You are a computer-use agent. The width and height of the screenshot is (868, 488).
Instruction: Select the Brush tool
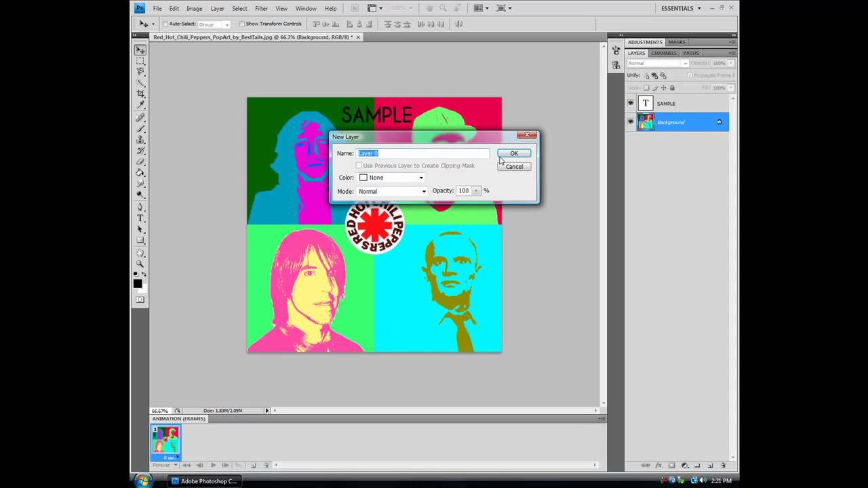tap(140, 128)
